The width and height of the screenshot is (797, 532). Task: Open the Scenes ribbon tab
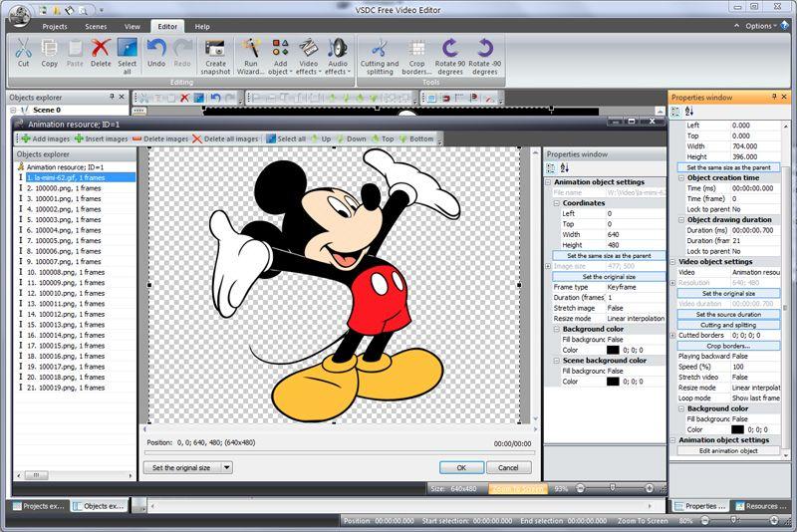(96, 27)
